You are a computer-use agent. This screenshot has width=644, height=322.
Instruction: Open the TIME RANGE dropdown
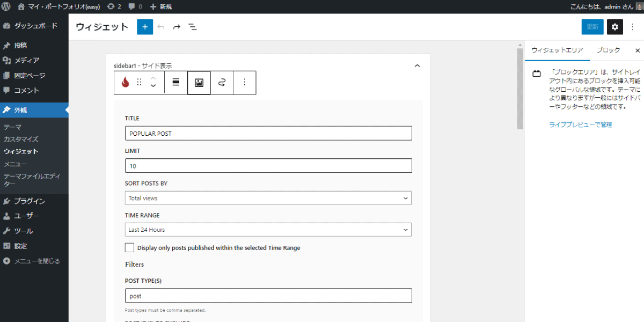point(268,230)
